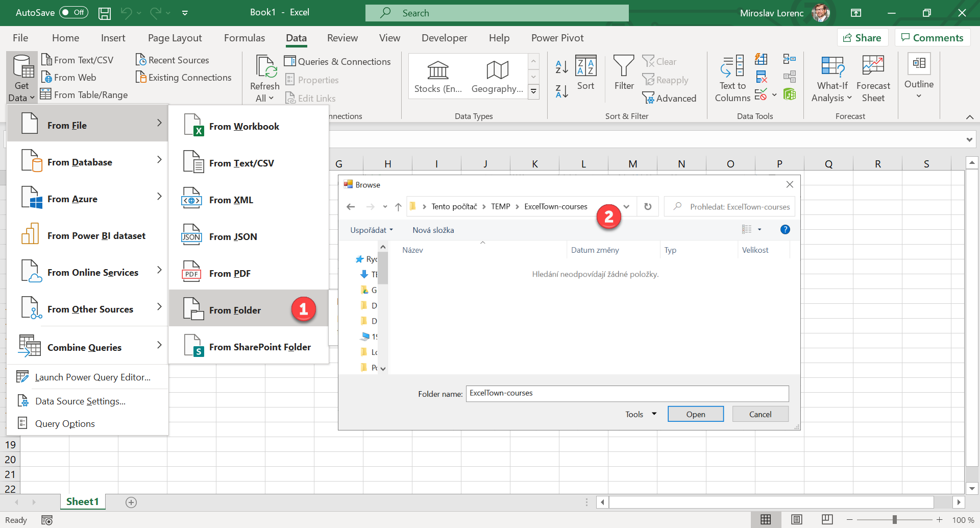Open the Get Data dropdown button

tap(22, 78)
